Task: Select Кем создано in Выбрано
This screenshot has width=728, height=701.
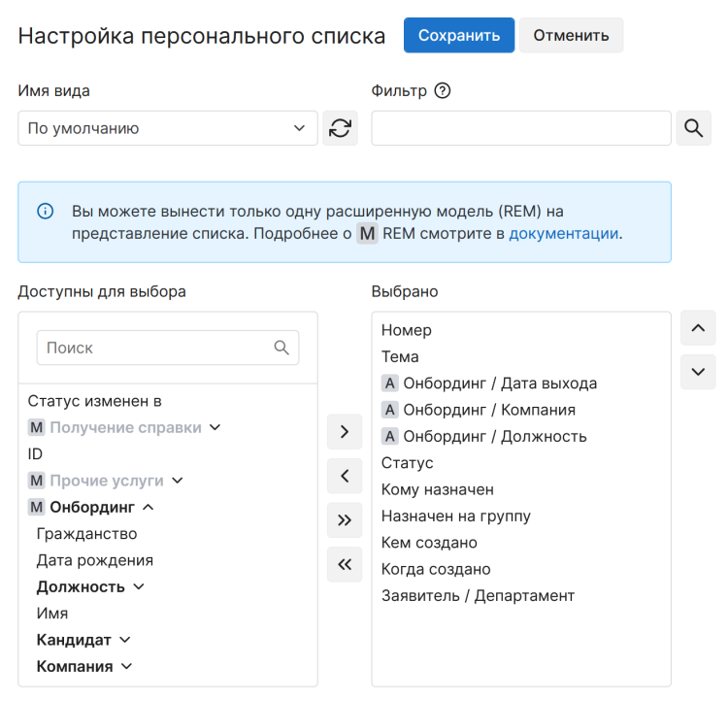Action: click(429, 543)
